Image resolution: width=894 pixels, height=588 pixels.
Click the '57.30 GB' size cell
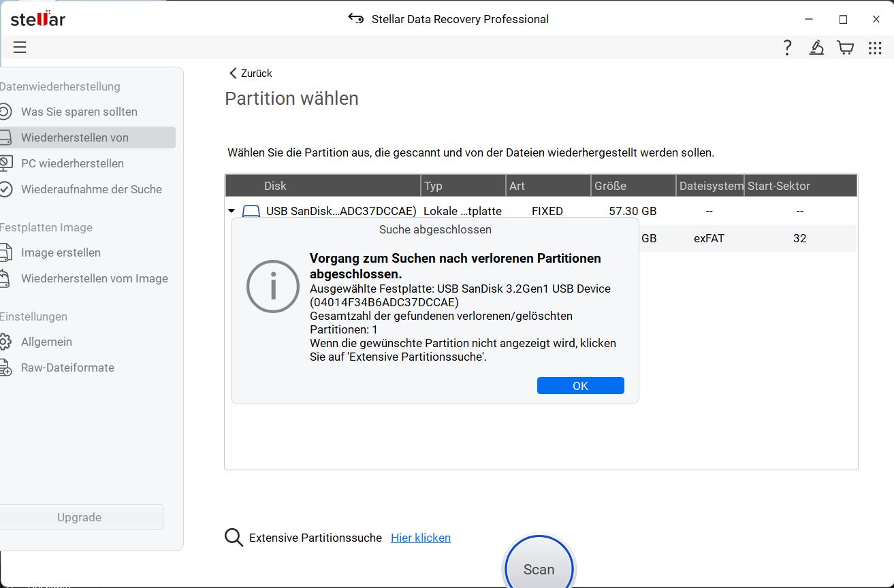point(633,211)
